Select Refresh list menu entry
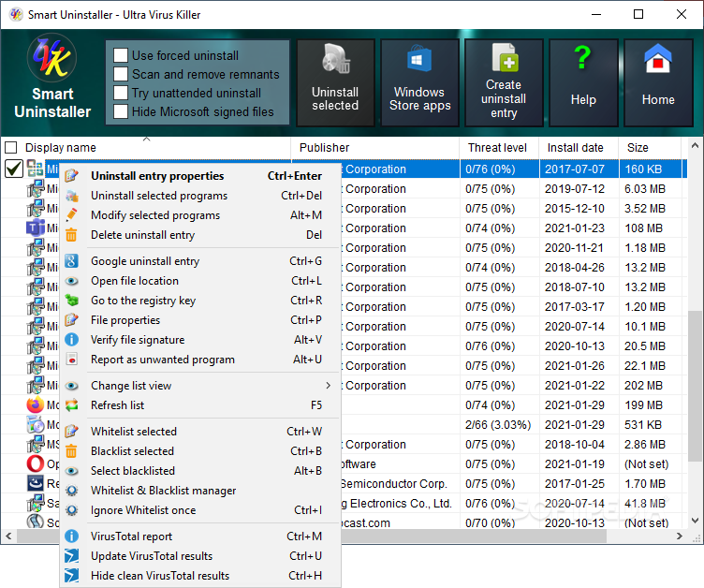Viewport: 704px width, 588px height. pyautogui.click(x=200, y=405)
